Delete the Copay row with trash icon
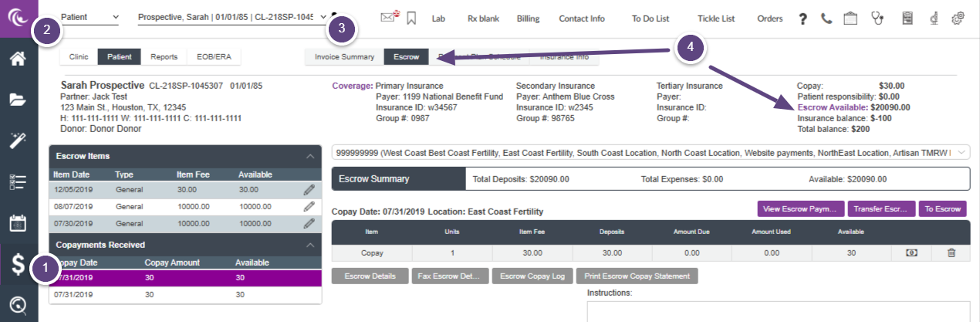Image resolution: width=980 pixels, height=322 pixels. (x=951, y=253)
